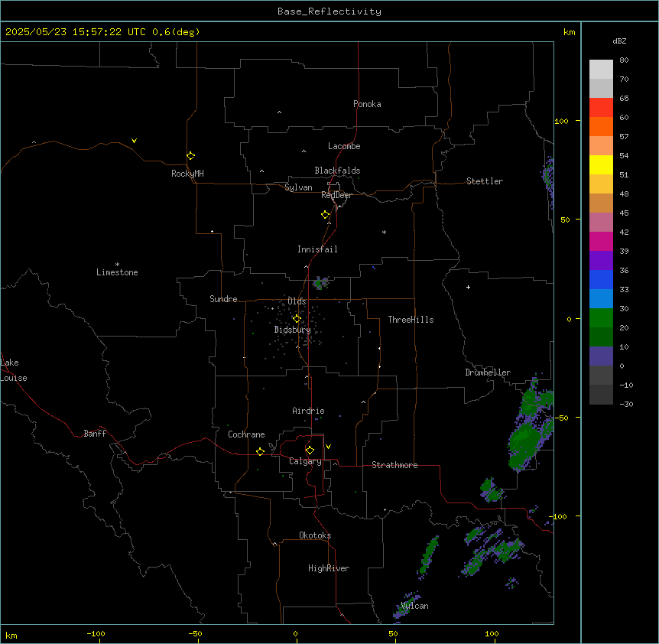Click the Base_Reflectivity title
The width and height of the screenshot is (659, 644).
point(329,11)
